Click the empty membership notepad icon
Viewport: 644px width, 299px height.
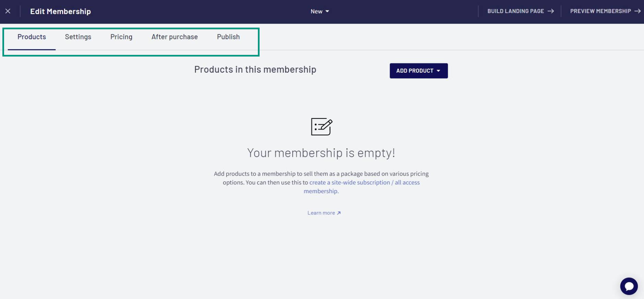[322, 127]
